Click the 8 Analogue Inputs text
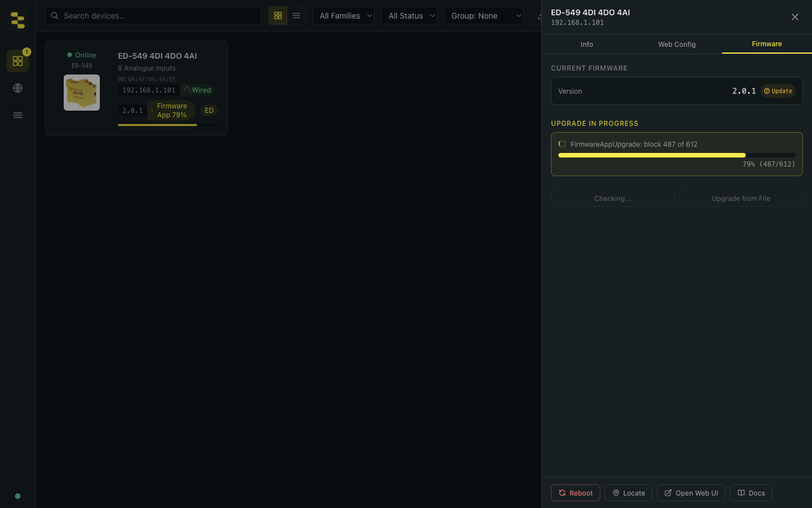 click(147, 68)
